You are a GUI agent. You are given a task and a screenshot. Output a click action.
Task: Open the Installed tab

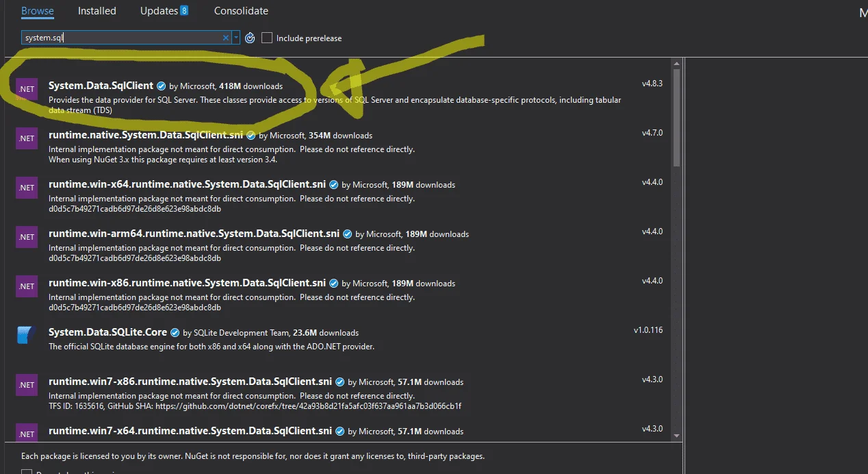pyautogui.click(x=97, y=11)
